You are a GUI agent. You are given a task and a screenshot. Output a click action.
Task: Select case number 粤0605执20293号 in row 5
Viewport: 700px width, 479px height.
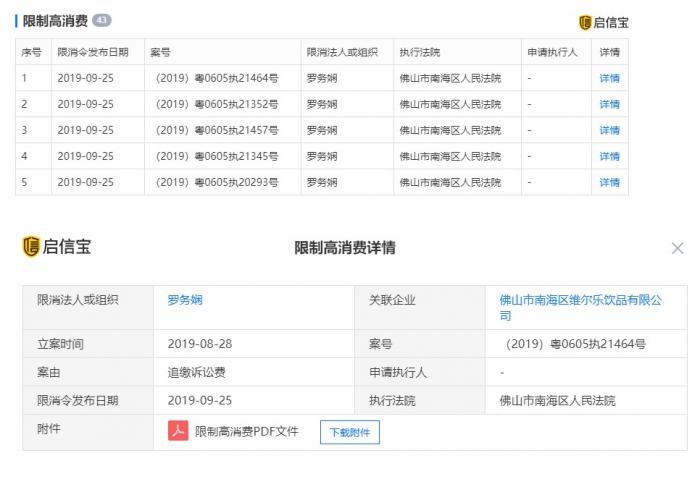[217, 182]
